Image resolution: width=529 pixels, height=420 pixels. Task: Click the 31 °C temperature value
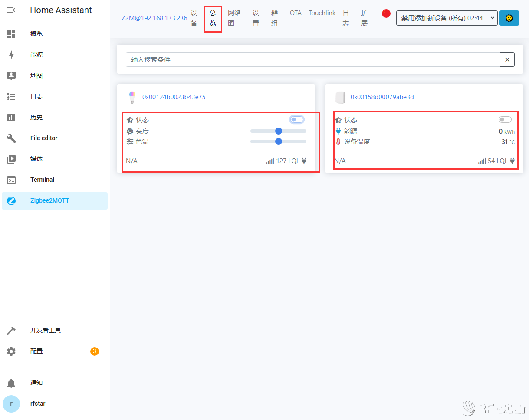pyautogui.click(x=508, y=142)
